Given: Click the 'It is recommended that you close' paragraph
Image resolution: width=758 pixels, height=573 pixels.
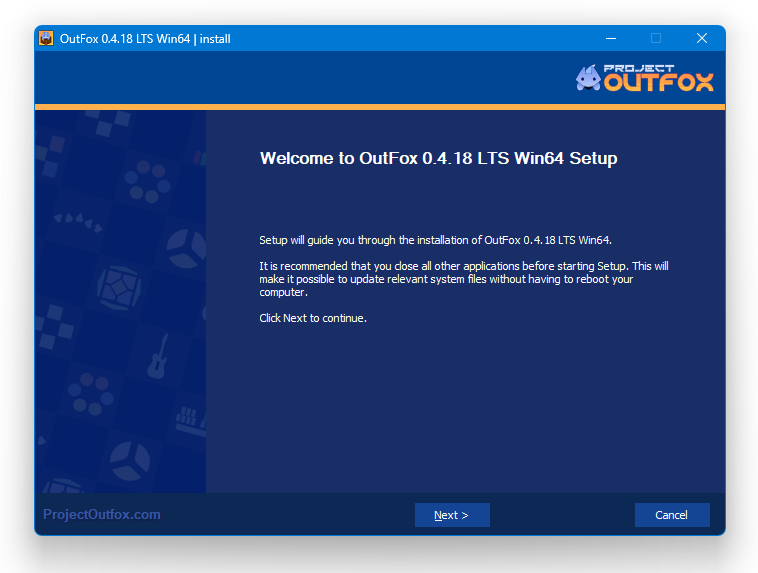Looking at the screenshot, I should 464,279.
